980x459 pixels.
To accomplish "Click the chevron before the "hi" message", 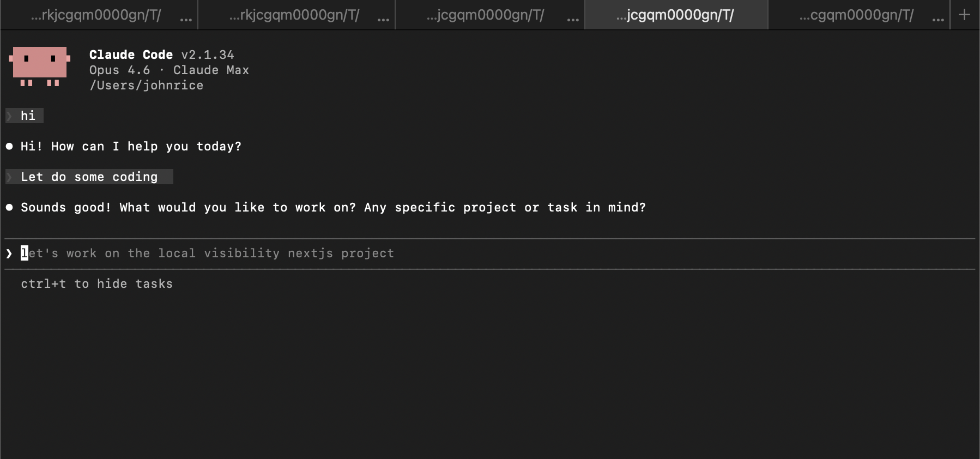I will pos(9,116).
